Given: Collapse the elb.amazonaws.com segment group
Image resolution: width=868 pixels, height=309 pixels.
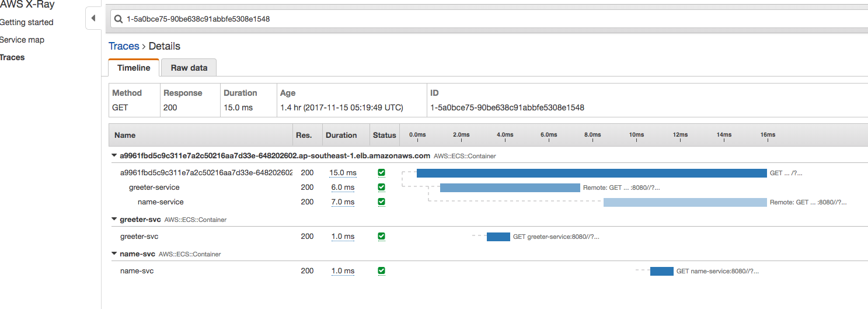Looking at the screenshot, I should coord(114,156).
